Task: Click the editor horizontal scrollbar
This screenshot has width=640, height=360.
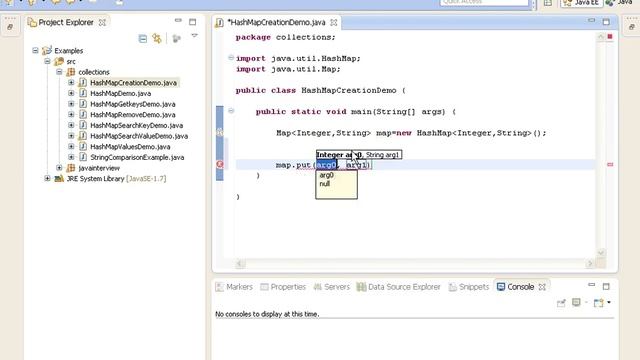Action: 415,264
